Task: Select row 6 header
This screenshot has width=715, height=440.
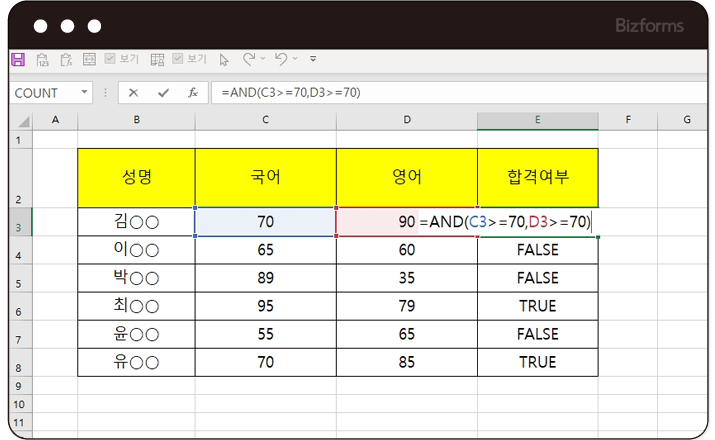Action: [x=18, y=306]
